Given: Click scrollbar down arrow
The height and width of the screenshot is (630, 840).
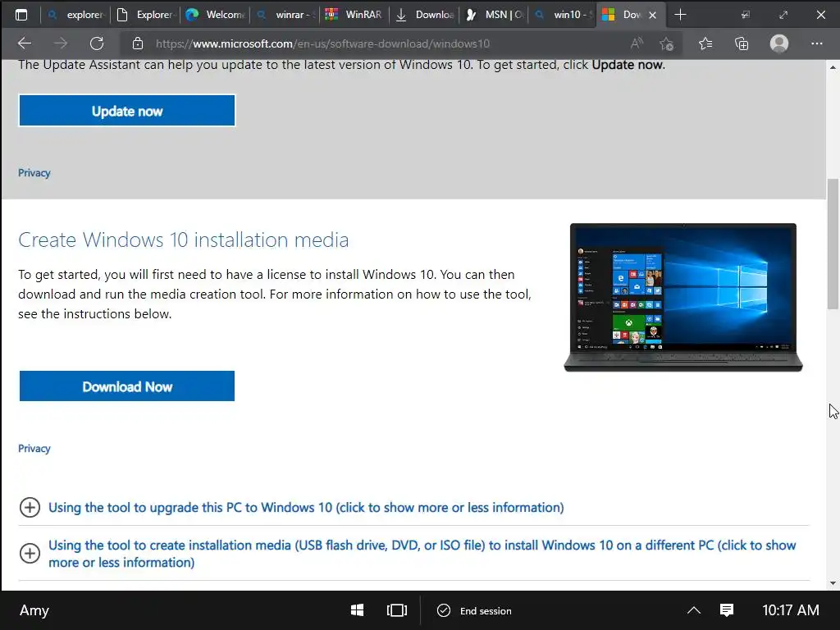Looking at the screenshot, I should tap(833, 583).
